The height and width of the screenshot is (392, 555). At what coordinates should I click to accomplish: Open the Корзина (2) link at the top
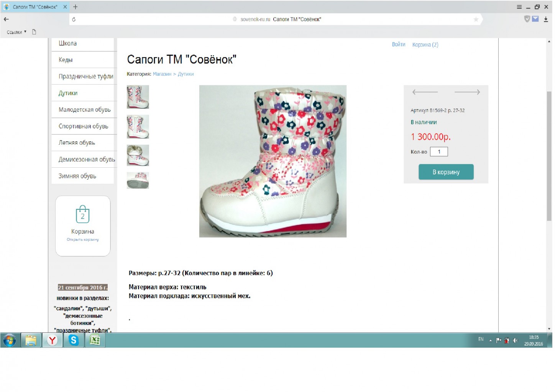tap(425, 44)
